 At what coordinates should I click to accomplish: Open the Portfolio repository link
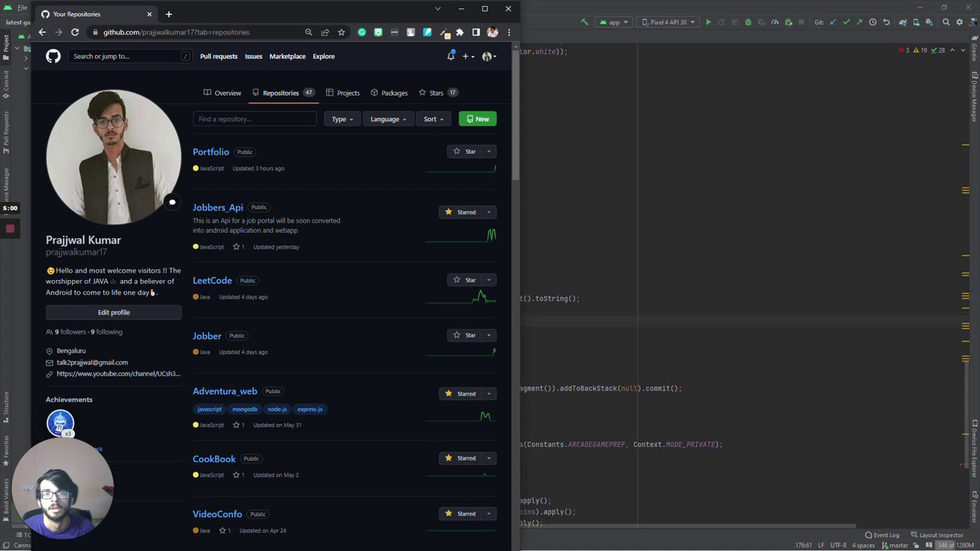click(211, 152)
